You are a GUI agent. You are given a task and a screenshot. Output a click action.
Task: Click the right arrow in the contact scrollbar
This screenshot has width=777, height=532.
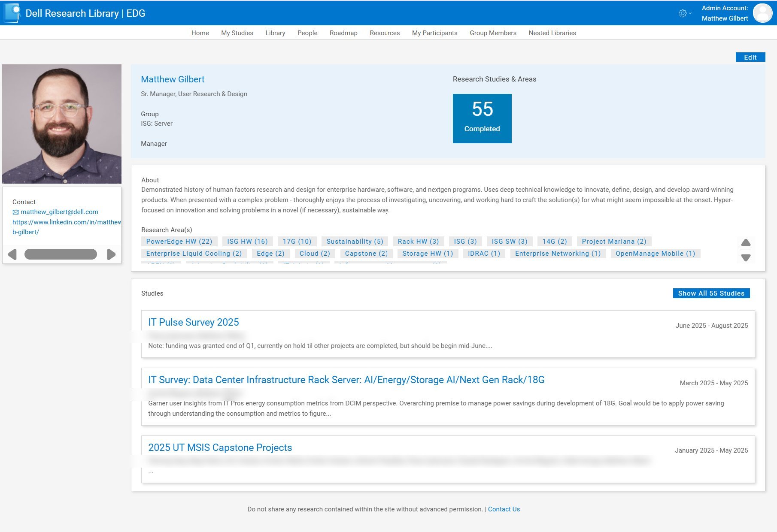click(111, 254)
